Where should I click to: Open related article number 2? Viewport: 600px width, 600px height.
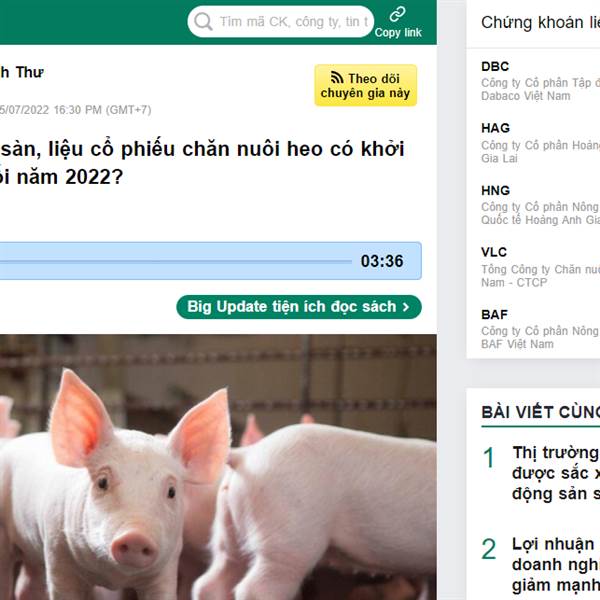click(556, 564)
